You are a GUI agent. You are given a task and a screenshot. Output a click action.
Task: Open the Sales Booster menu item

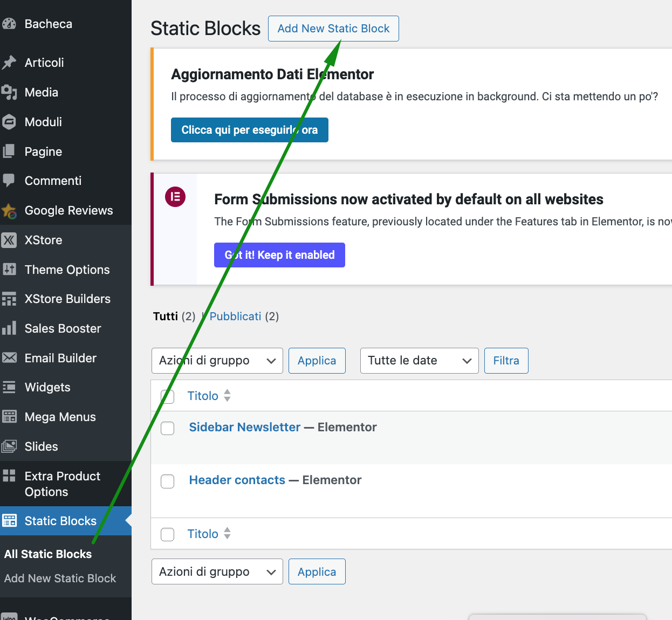63,328
